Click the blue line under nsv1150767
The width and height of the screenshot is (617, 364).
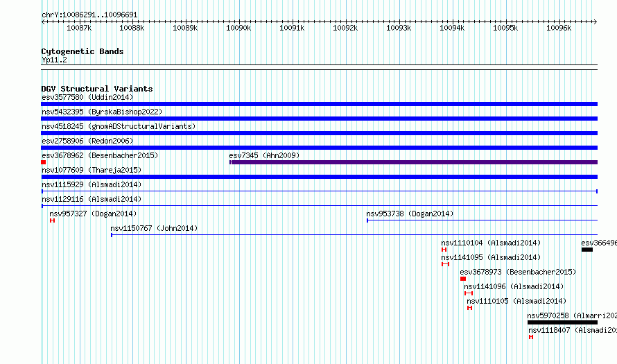(354, 235)
